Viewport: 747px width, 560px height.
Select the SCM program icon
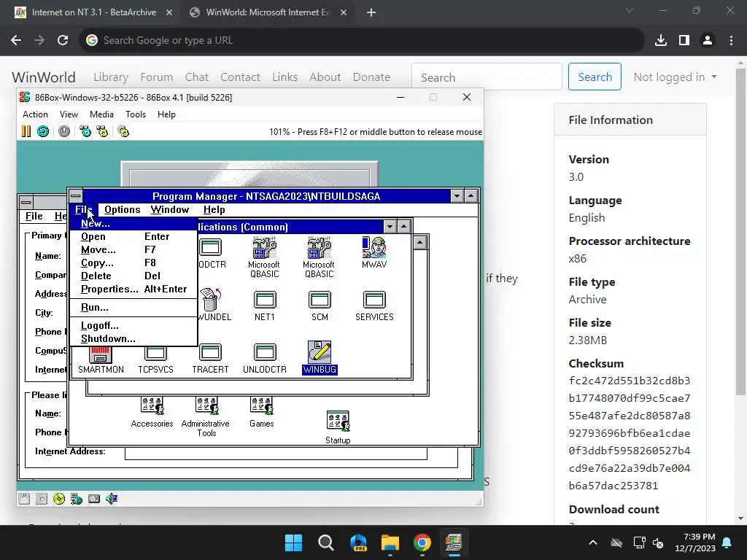tap(320, 306)
